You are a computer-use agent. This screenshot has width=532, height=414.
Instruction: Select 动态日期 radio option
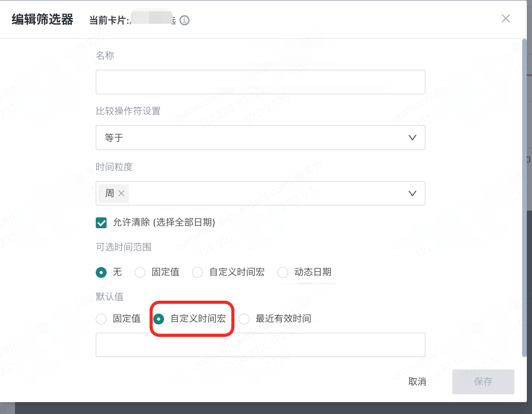coord(283,272)
